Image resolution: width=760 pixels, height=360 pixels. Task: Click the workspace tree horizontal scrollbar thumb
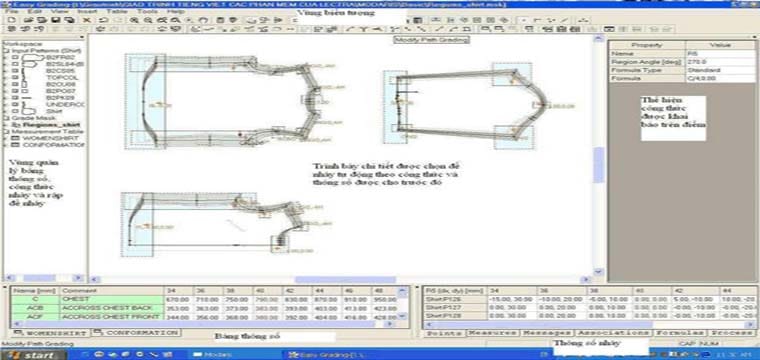click(39, 278)
